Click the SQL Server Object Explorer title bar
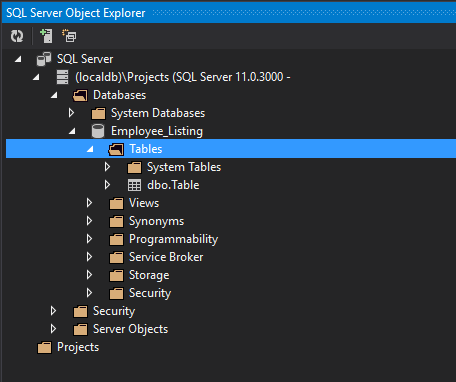The image size is (456, 382). coord(229,13)
